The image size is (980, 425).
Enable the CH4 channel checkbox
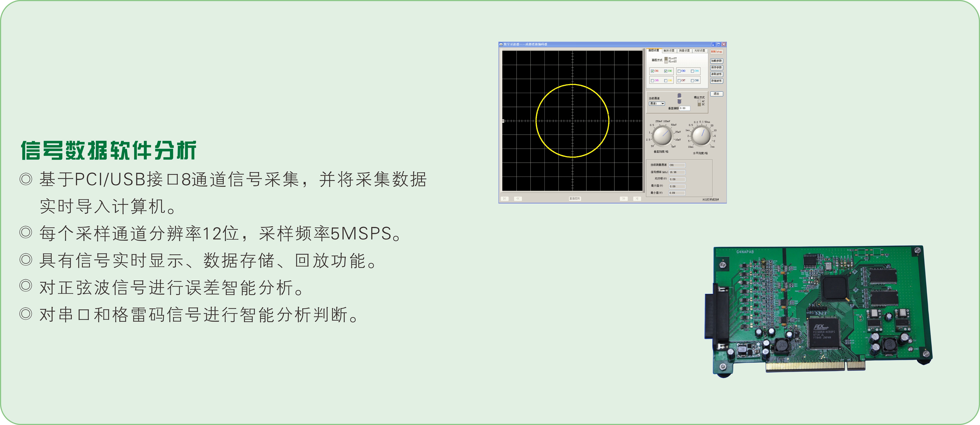click(x=692, y=71)
